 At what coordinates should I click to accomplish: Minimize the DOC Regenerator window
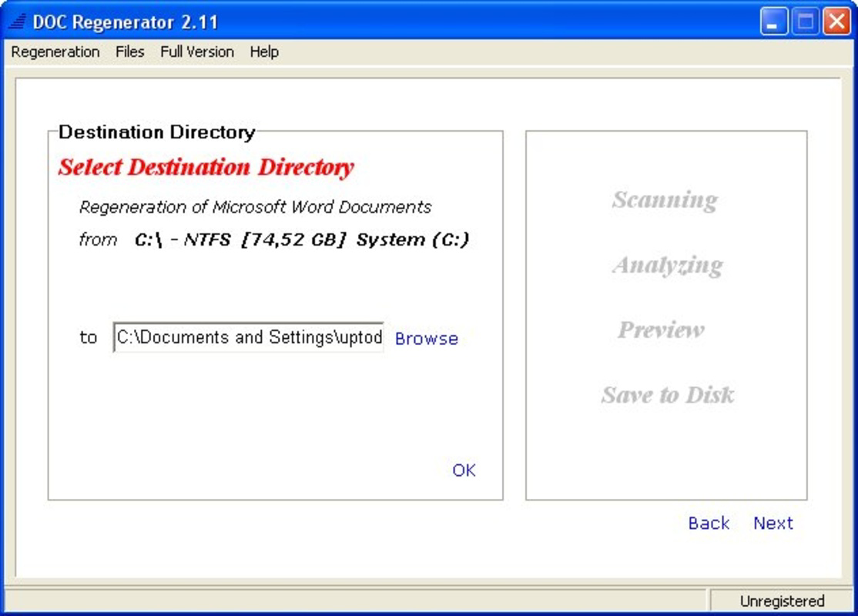click(x=776, y=22)
